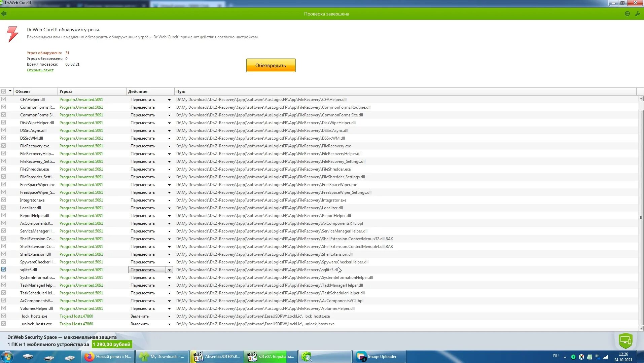Toggle checkbox for Localizer.dll
This screenshot has height=363, width=644.
(x=4, y=208)
